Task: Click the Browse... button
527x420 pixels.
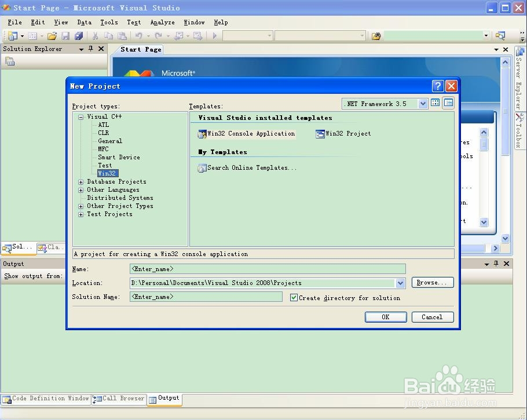Action: [433, 283]
